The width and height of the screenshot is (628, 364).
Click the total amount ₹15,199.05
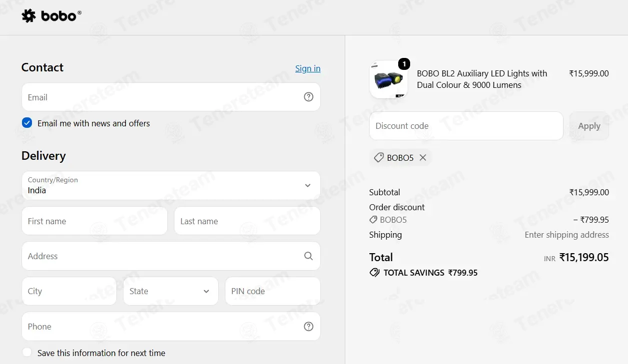[584, 258]
